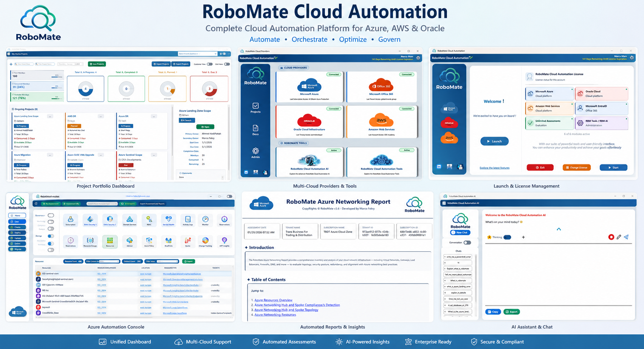The height and width of the screenshot is (349, 644).
Task: Select the Charts item in left menu
Action: click(x=17, y=227)
